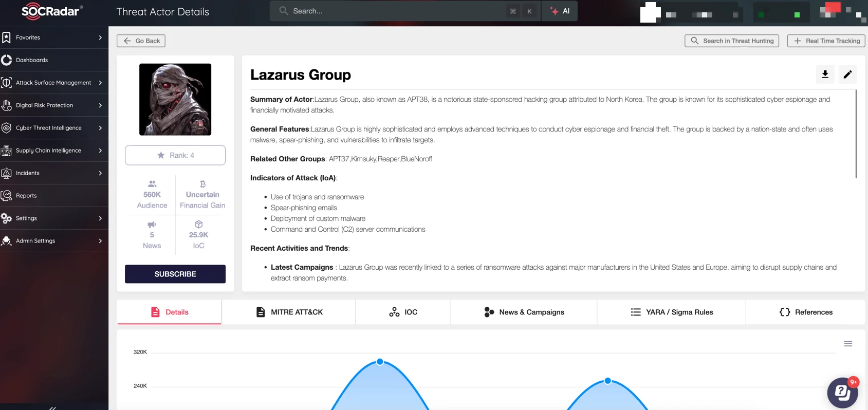
Task: Open the News & Campaigns tab
Action: (x=524, y=312)
